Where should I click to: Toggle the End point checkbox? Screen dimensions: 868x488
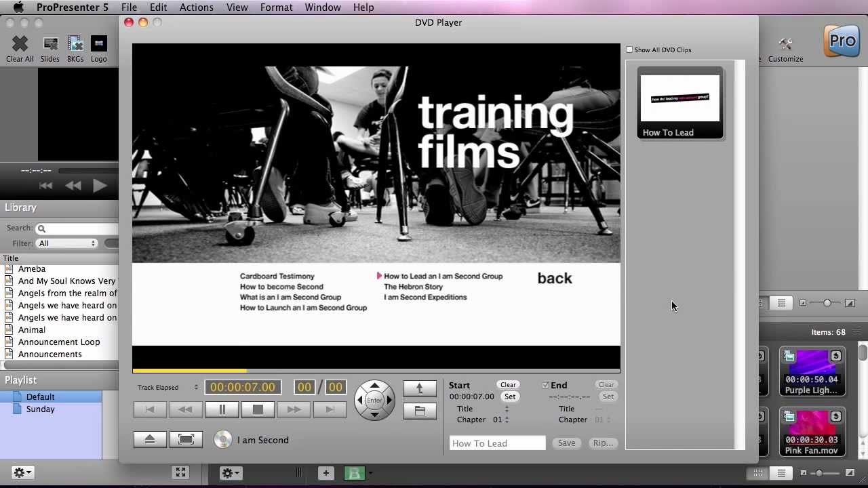click(x=545, y=385)
